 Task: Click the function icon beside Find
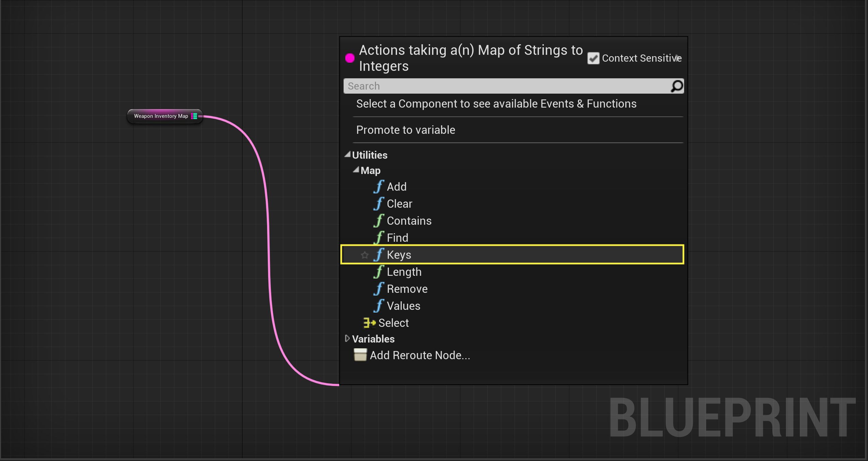click(379, 238)
